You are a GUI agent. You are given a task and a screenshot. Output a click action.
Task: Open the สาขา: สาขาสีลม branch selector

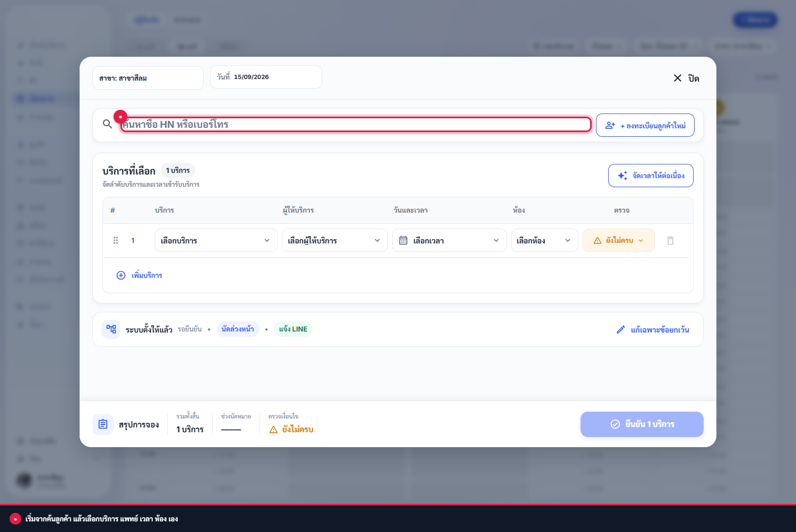click(x=148, y=78)
